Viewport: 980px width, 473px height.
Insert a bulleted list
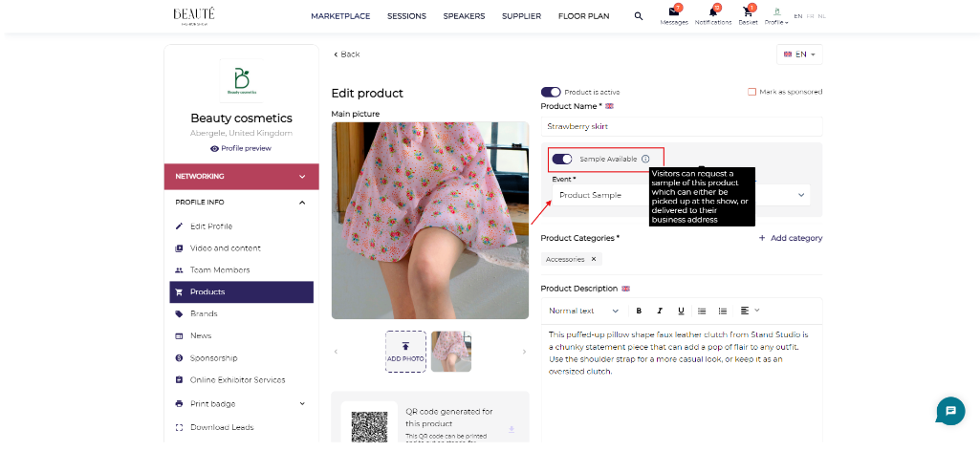(702, 311)
